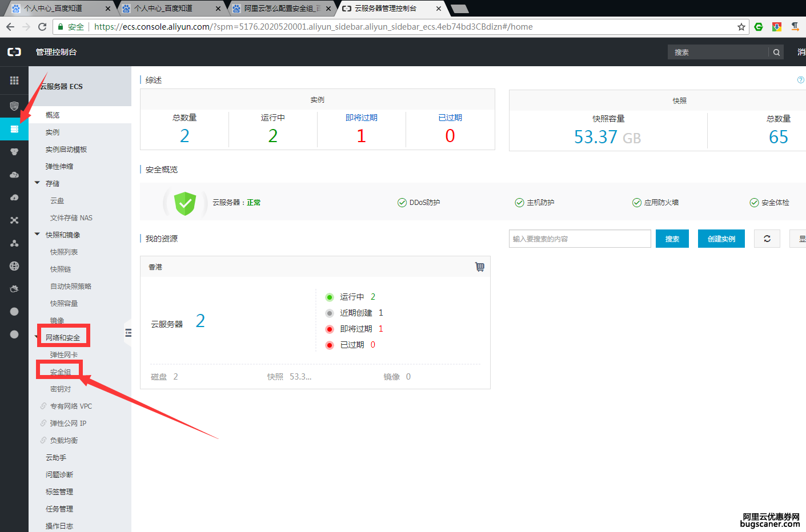Click the 运行中 instance count 2 in overview
This screenshot has width=806, height=532.
pyautogui.click(x=273, y=136)
